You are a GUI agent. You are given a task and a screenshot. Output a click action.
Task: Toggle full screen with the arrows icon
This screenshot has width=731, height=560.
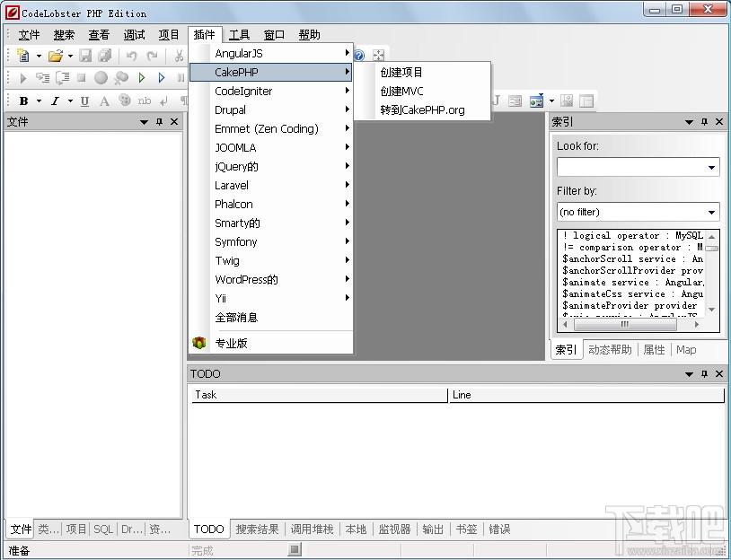(x=378, y=56)
